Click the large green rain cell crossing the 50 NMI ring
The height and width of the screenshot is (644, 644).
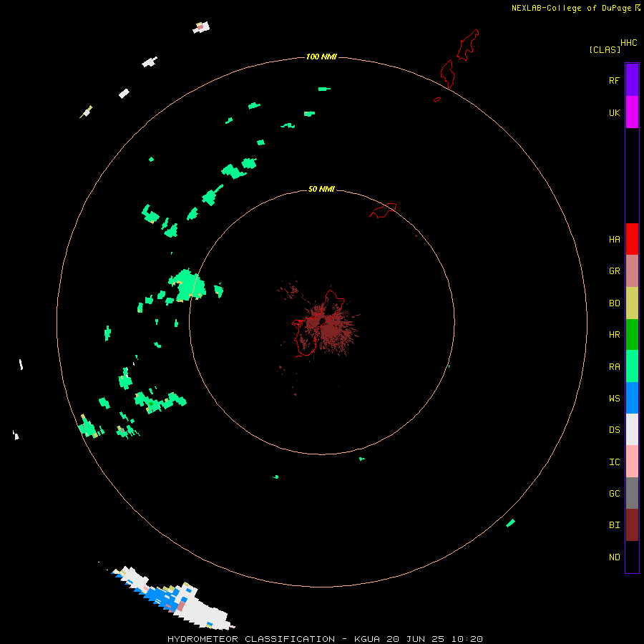click(187, 285)
